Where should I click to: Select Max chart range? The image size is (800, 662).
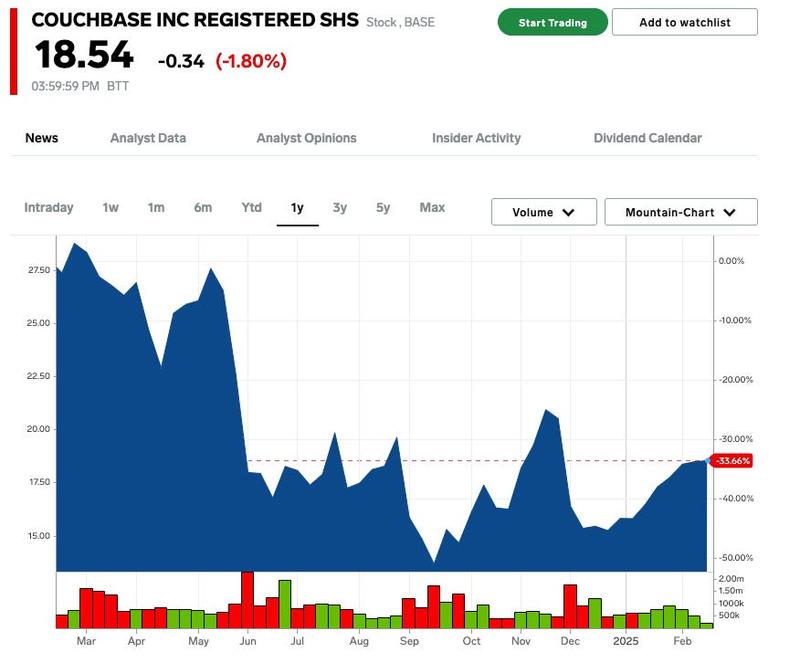click(432, 208)
